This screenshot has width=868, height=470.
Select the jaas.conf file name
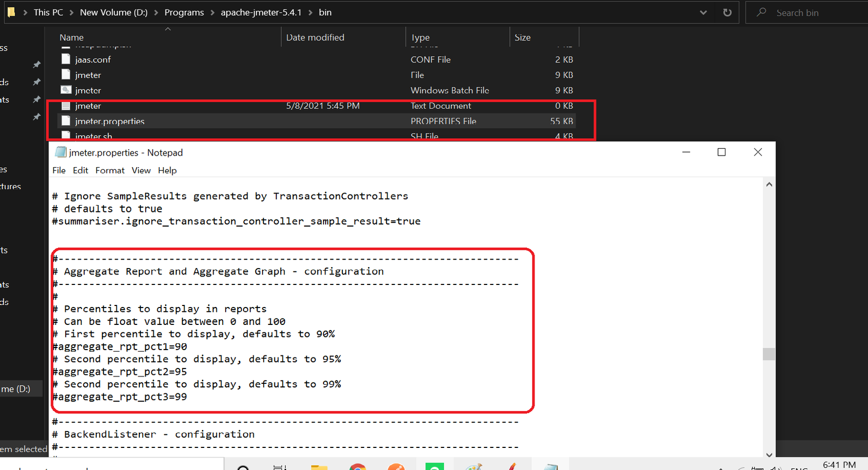point(93,59)
